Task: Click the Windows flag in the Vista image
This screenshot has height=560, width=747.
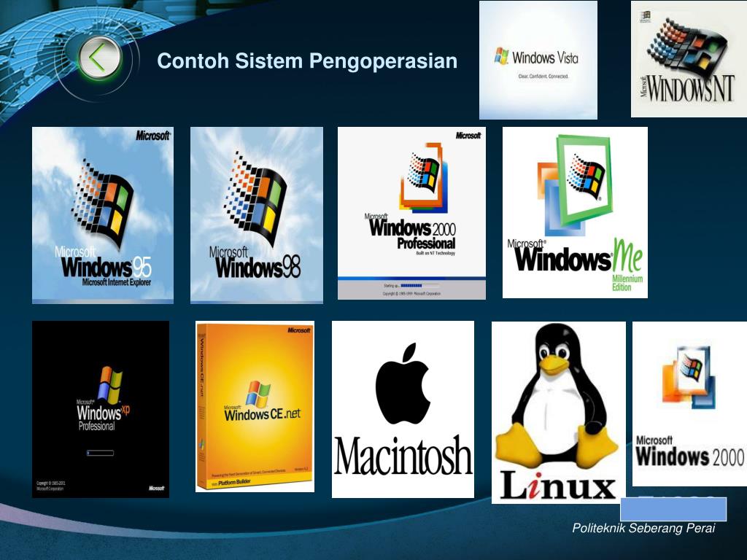Action: [x=501, y=55]
